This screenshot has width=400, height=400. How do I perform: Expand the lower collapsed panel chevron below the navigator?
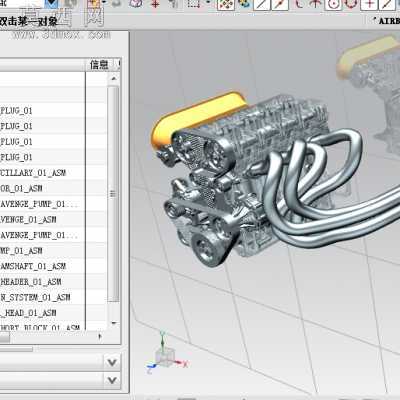[112, 380]
